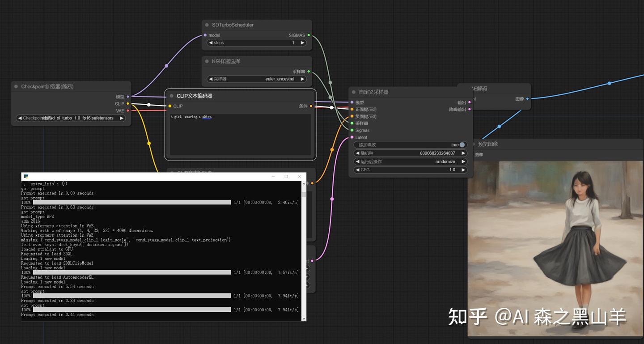Click the 模型 output port on Checkpoint加载器
This screenshot has height=344, width=644.
point(127,96)
